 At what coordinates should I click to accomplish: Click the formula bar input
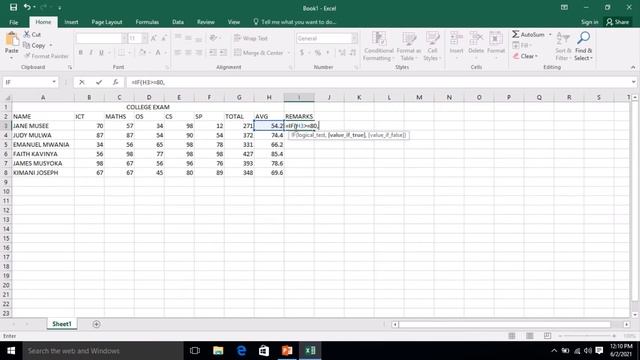pos(378,82)
